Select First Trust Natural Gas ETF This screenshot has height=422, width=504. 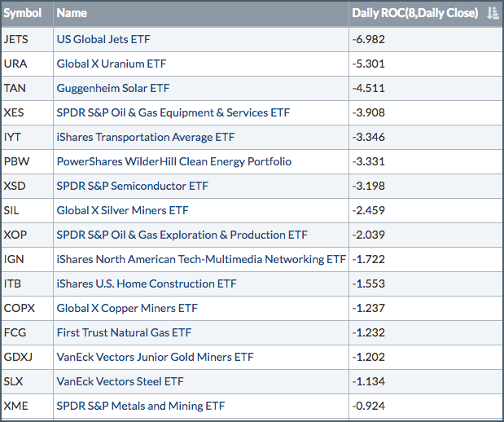(x=124, y=332)
